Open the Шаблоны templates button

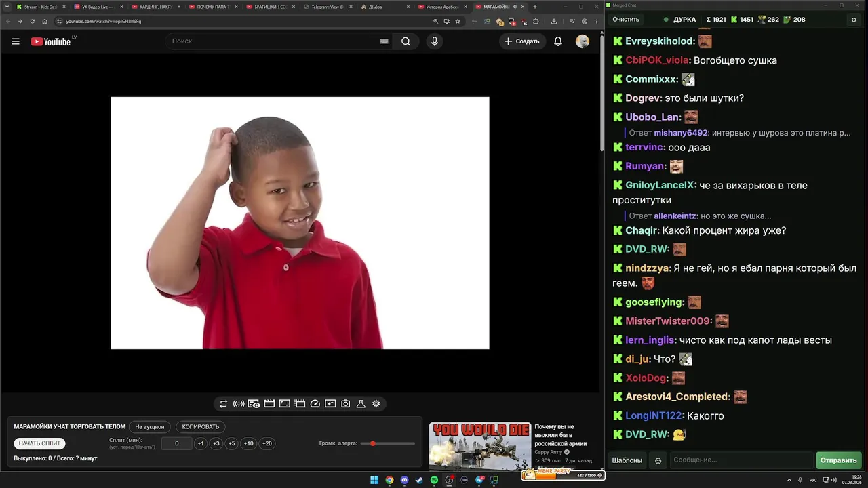(627, 461)
